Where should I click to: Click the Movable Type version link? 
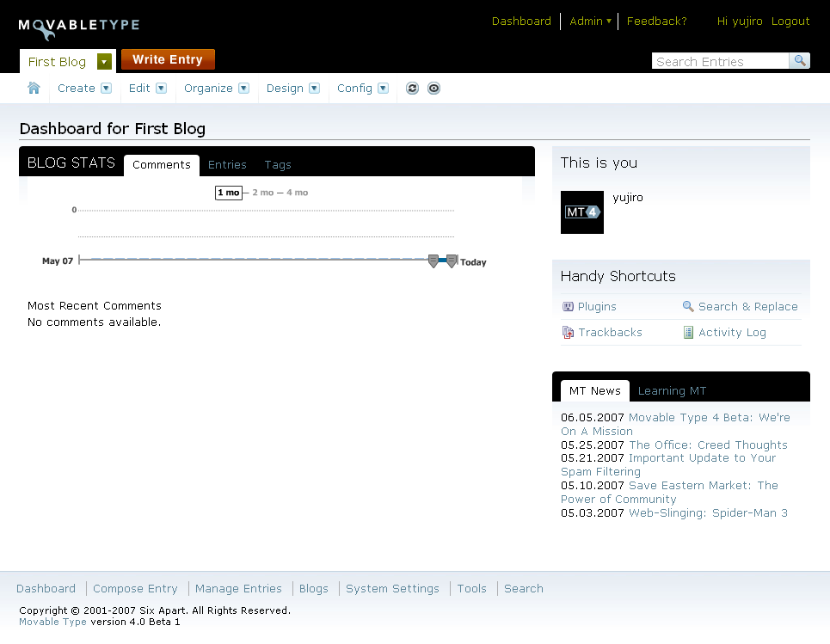point(52,622)
